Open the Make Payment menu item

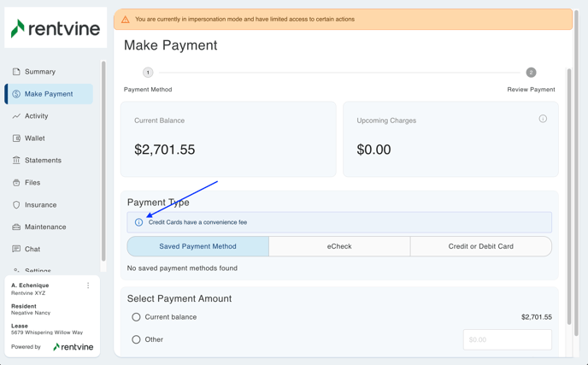coord(49,94)
